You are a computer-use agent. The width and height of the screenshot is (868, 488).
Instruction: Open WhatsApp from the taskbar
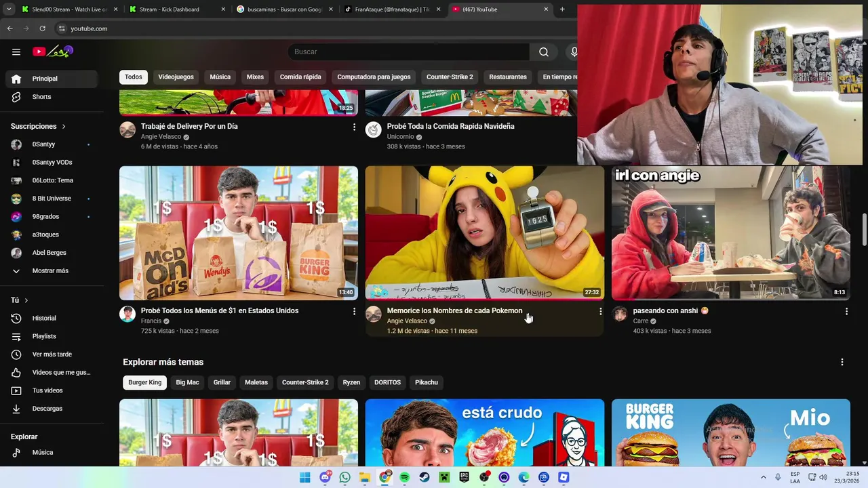click(345, 477)
